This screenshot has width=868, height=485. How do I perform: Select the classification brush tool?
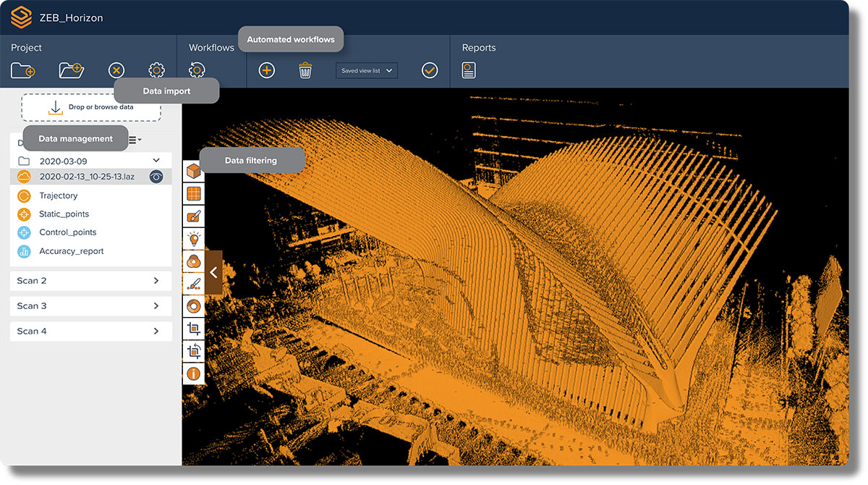coord(193,283)
